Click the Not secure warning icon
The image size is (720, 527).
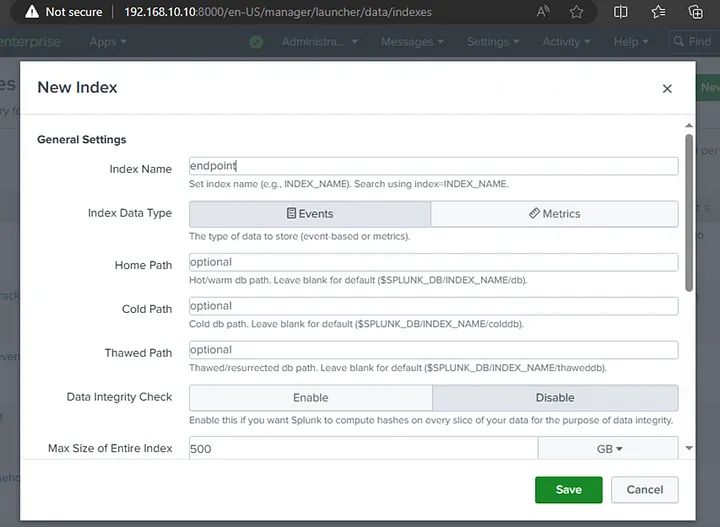(x=32, y=11)
